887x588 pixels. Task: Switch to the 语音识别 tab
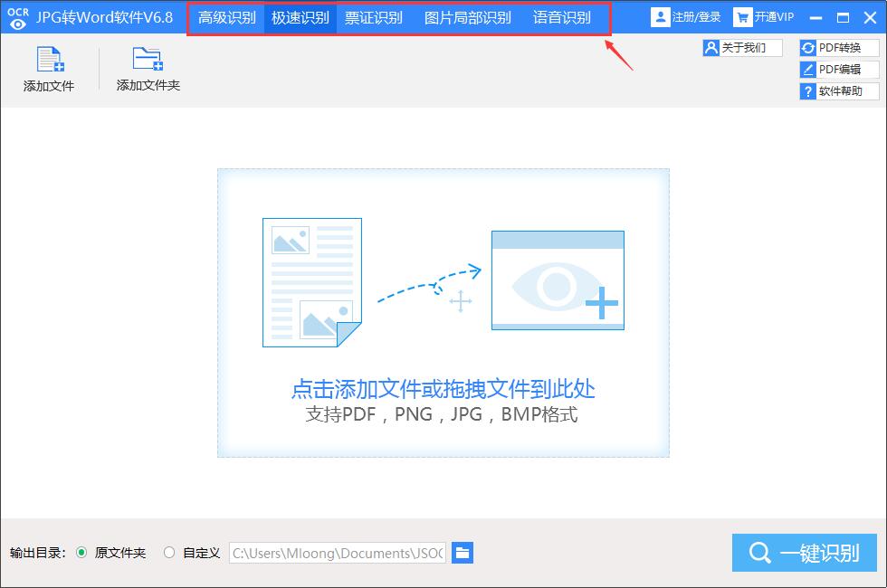pos(561,18)
